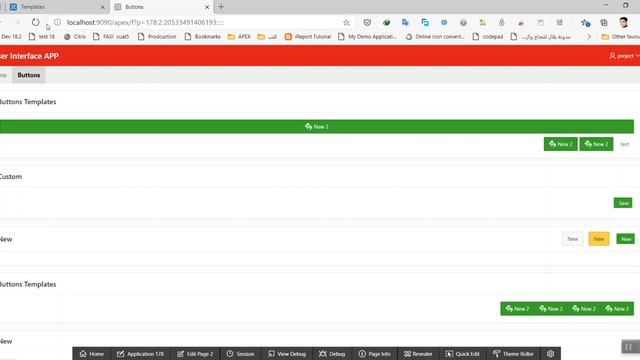Click the green Save button in Custom region
The height and width of the screenshot is (360, 640).
coord(623,203)
